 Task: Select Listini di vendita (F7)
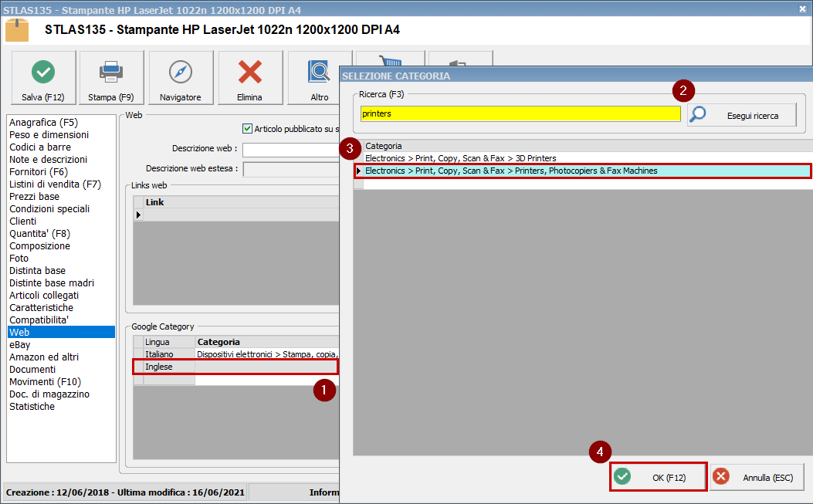55,184
